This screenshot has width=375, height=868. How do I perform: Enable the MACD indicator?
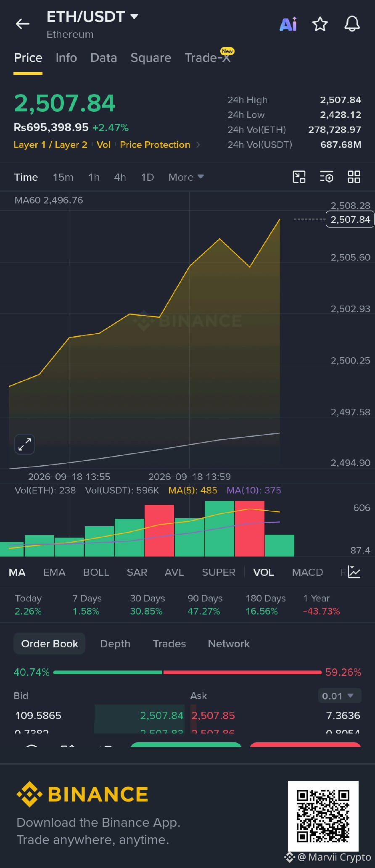(307, 572)
